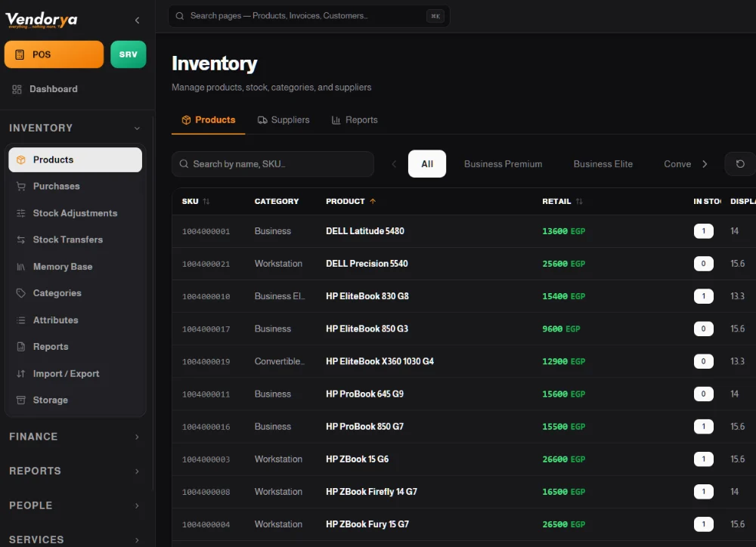This screenshot has height=547, width=756.
Task: Select Products in the sidebar
Action: coord(75,159)
